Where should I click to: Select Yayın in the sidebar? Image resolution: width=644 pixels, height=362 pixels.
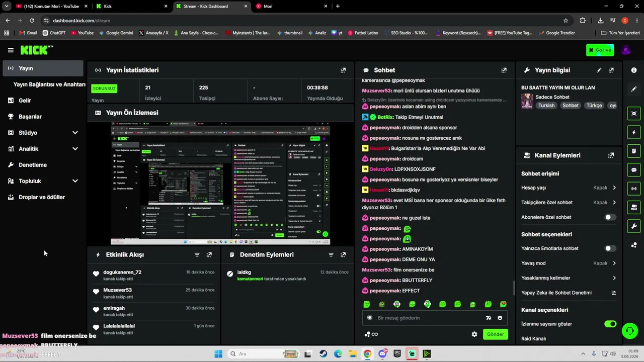tap(43, 68)
